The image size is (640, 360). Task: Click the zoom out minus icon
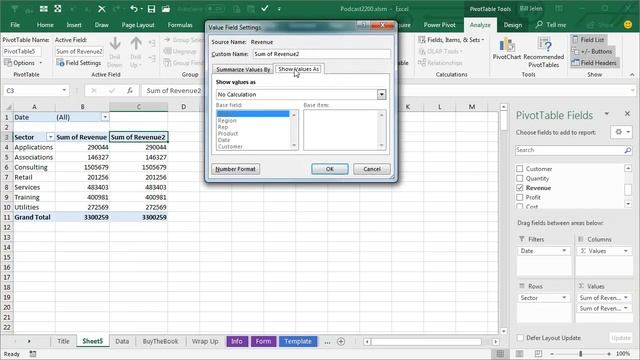click(552, 354)
